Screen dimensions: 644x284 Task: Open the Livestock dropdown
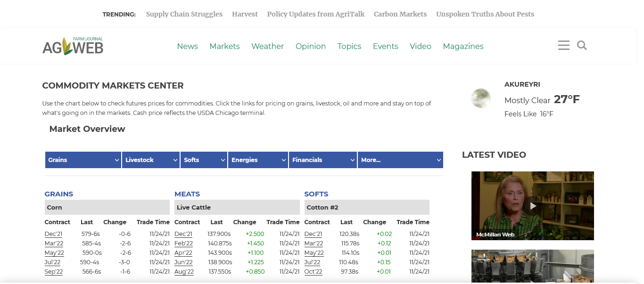pos(150,160)
